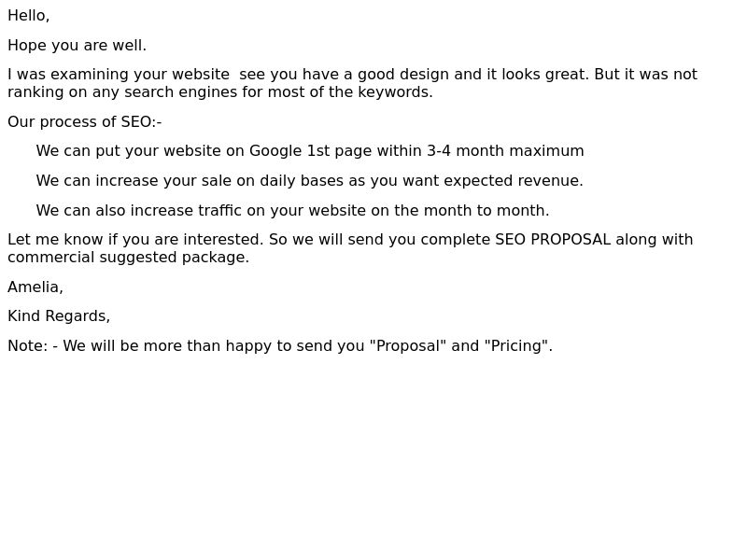Click 'Our process of SEO:-' heading

point(85,122)
